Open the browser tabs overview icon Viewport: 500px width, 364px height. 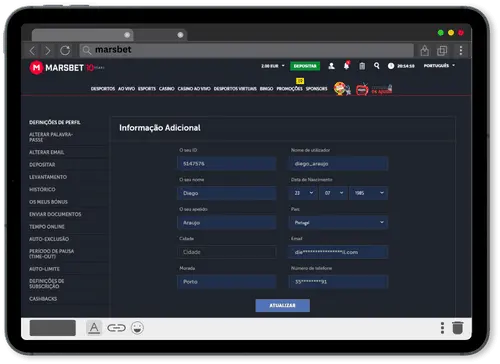coord(442,51)
